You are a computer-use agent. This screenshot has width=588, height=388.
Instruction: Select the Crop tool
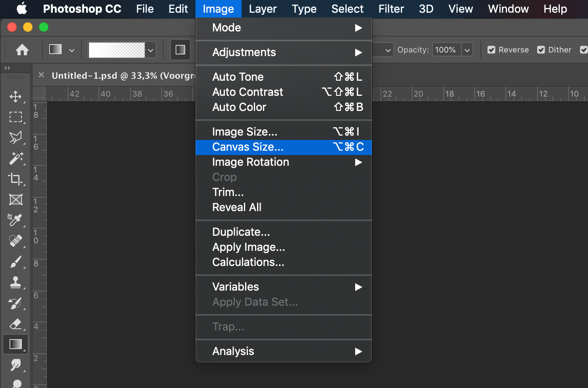point(15,179)
